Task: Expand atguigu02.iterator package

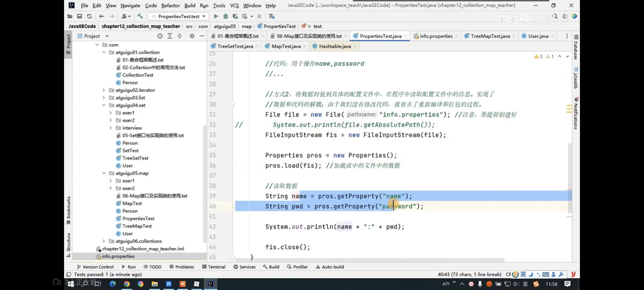Action: point(104,90)
